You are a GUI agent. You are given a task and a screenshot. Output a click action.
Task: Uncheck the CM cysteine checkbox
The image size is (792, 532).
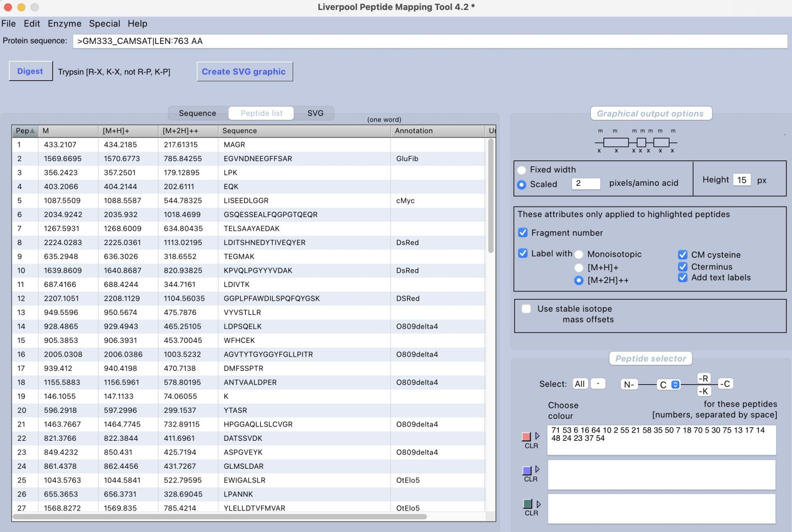[683, 255]
